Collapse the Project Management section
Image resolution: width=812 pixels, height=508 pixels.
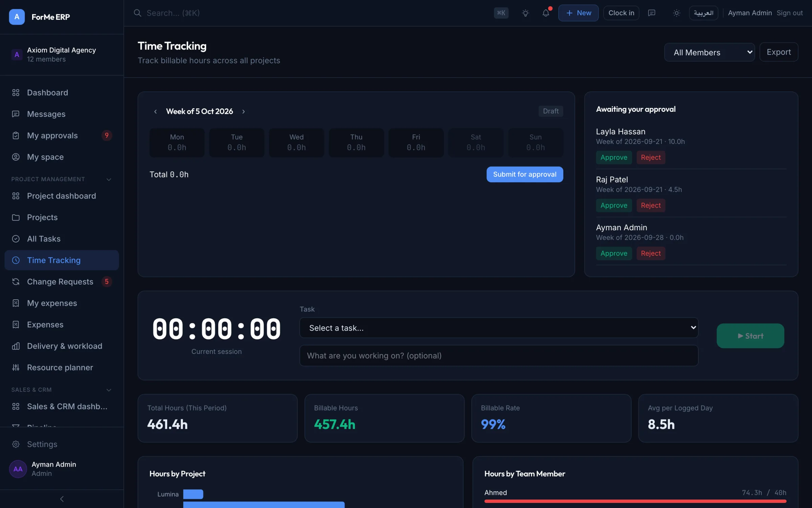(109, 179)
